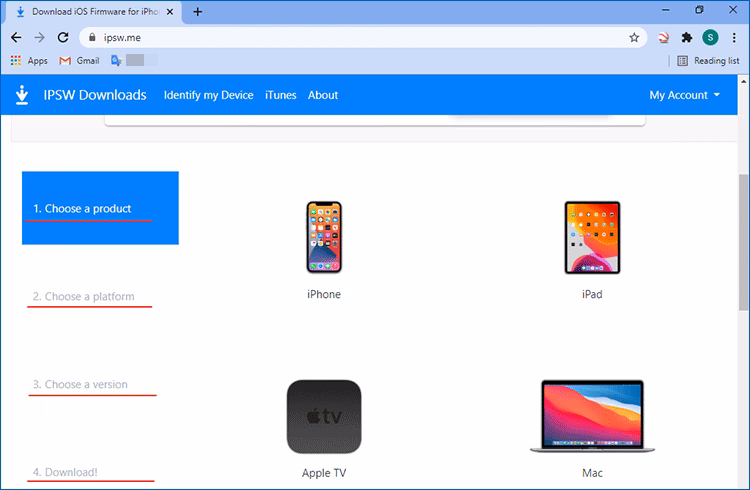This screenshot has width=750, height=490.
Task: Open Identify my Device in the navbar
Action: tap(208, 95)
